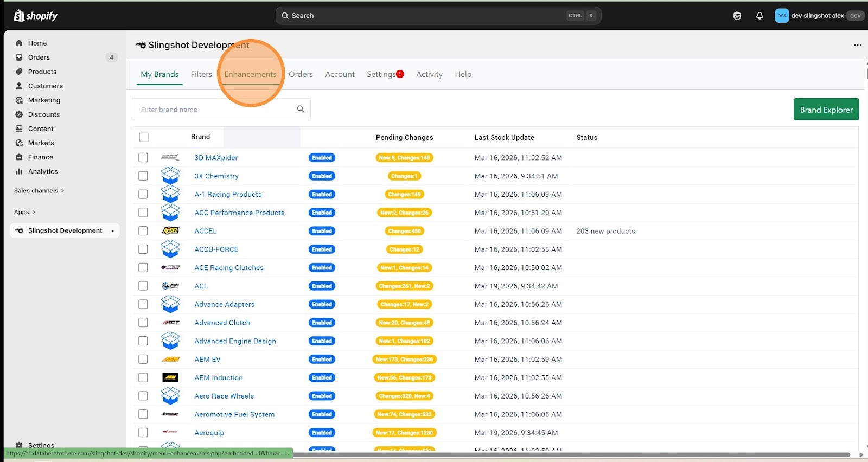Click the '203 new products' status text
The width and height of the screenshot is (868, 462).
[x=605, y=231]
